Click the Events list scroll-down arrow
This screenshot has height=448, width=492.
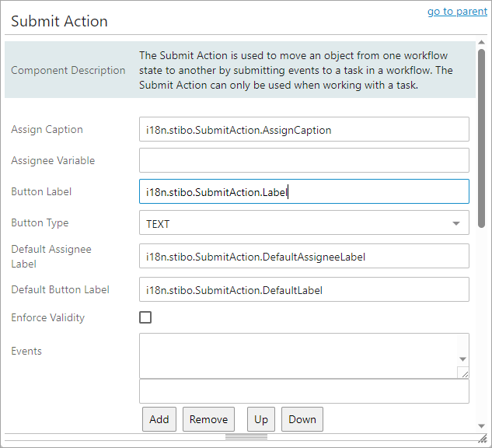point(462,359)
